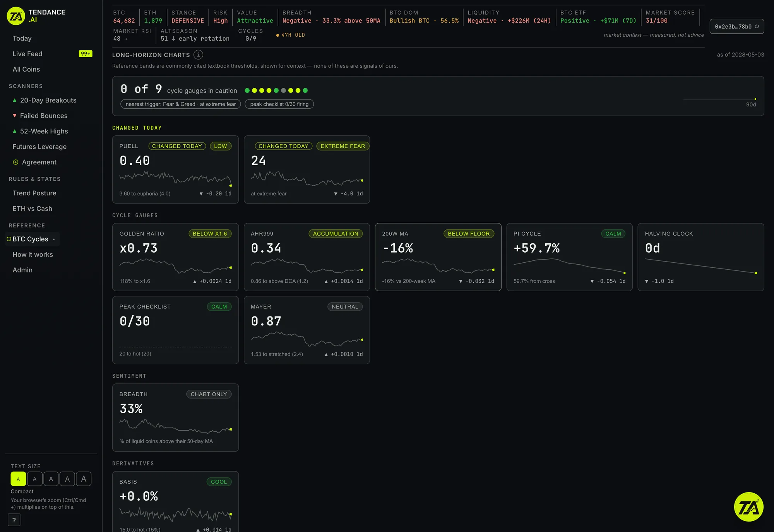Click the 90d sparkline in summary panel
The width and height of the screenshot is (774, 532).
[720, 99]
